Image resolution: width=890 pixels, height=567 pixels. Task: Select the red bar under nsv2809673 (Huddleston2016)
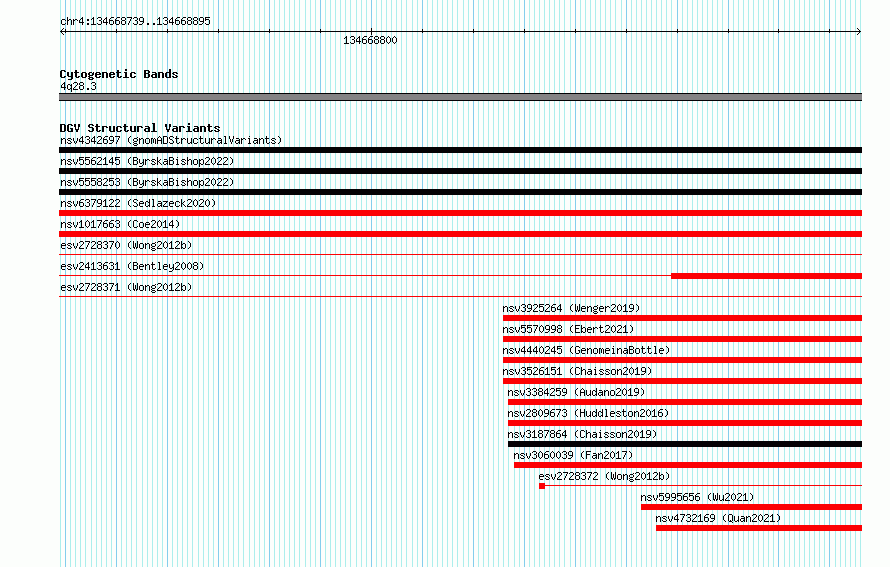[x=685, y=423]
